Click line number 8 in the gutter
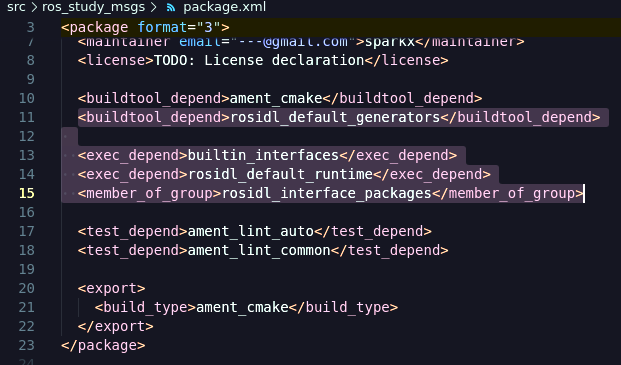Screen dimensions: 621x365 click(x=30, y=60)
